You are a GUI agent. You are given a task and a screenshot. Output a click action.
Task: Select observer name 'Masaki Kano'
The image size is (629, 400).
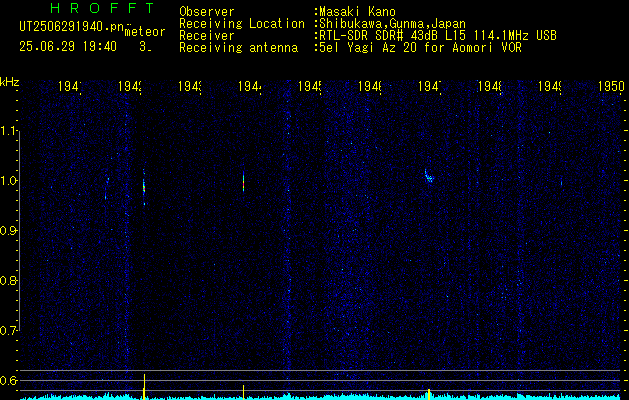(x=355, y=12)
